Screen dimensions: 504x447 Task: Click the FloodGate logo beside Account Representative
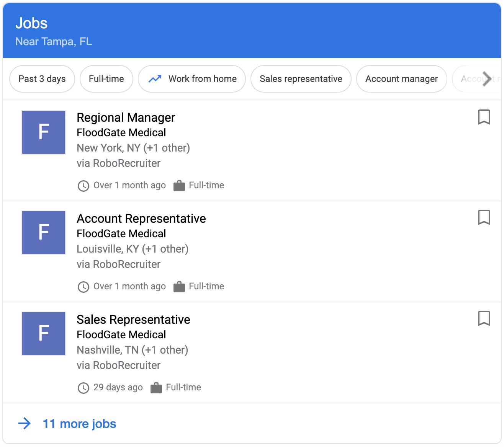[44, 233]
